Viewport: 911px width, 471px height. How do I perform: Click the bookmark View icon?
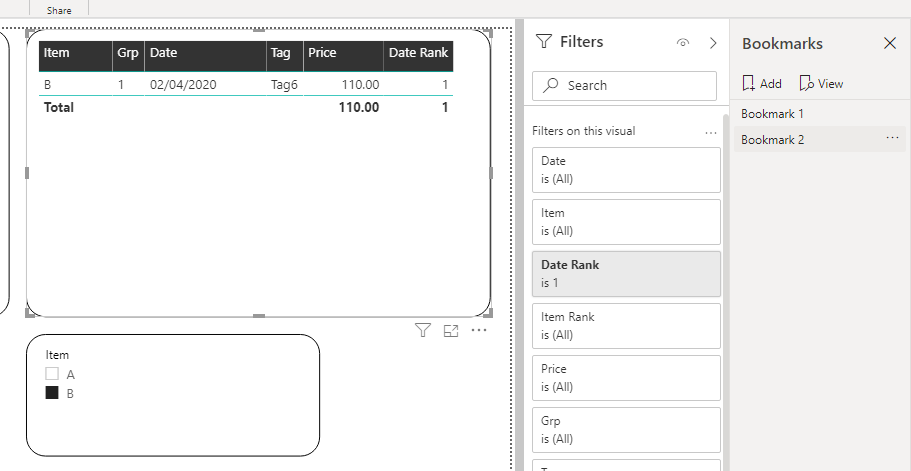pos(806,84)
